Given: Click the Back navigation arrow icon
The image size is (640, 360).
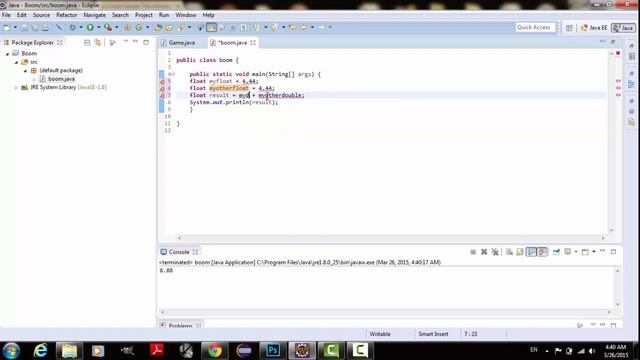Looking at the screenshot, I should tap(304, 27).
